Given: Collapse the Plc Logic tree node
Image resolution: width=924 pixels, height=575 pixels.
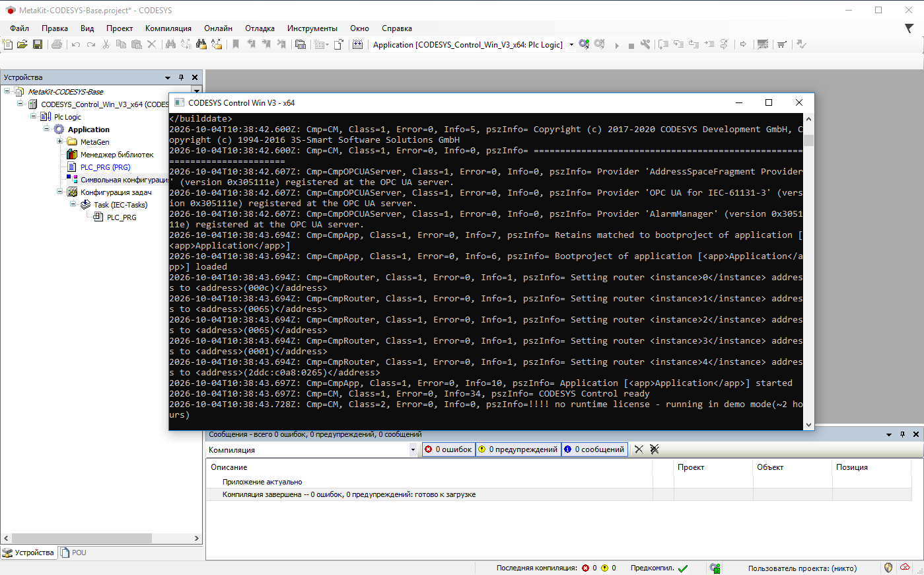Looking at the screenshot, I should [33, 116].
